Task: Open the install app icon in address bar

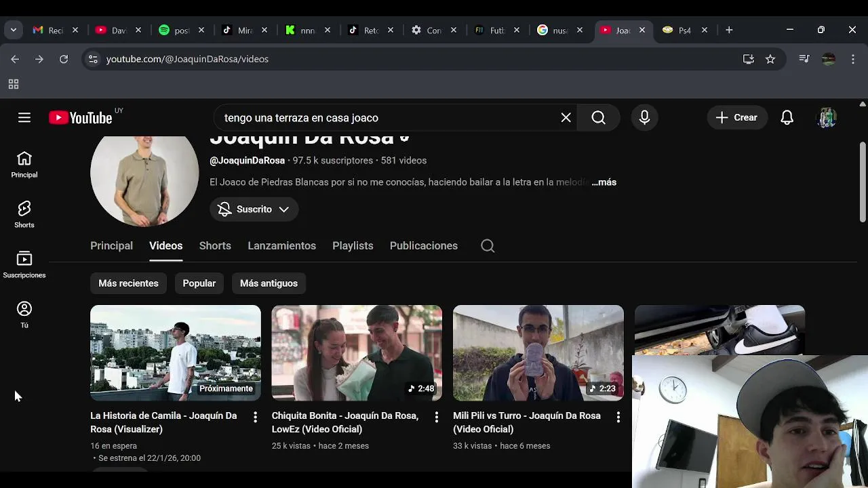Action: pyautogui.click(x=749, y=60)
